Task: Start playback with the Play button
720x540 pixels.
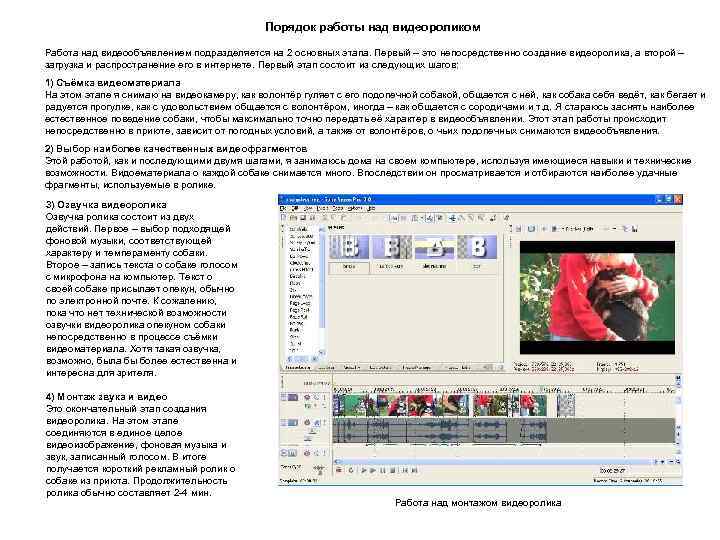Action: 373,470
